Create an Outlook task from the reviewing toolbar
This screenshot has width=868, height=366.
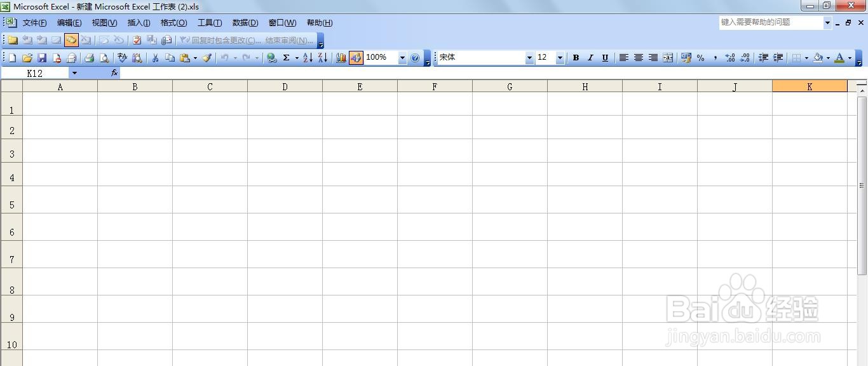137,40
